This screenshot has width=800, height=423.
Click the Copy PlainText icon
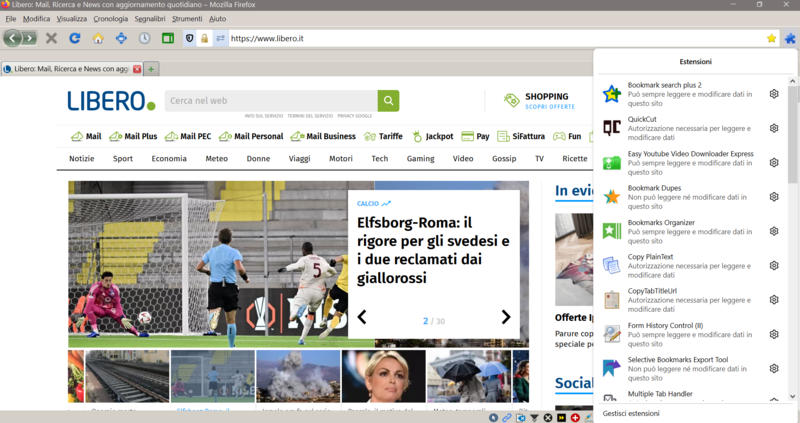612,265
